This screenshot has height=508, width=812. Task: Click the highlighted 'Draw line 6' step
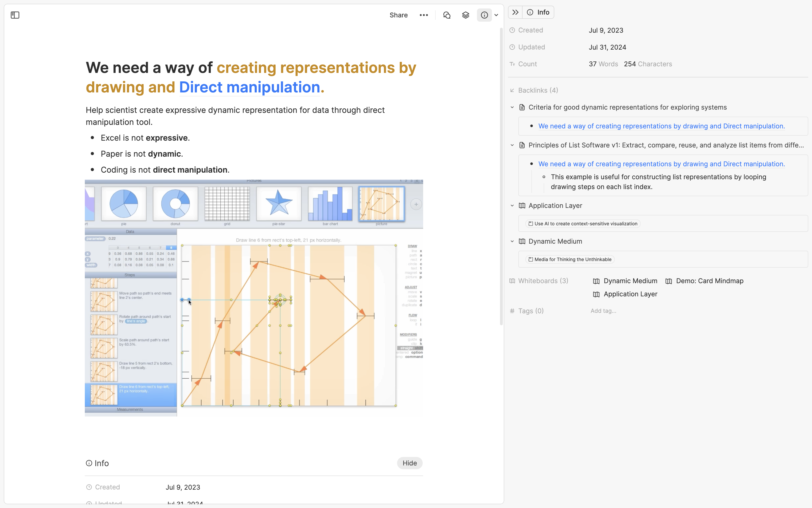point(131,395)
